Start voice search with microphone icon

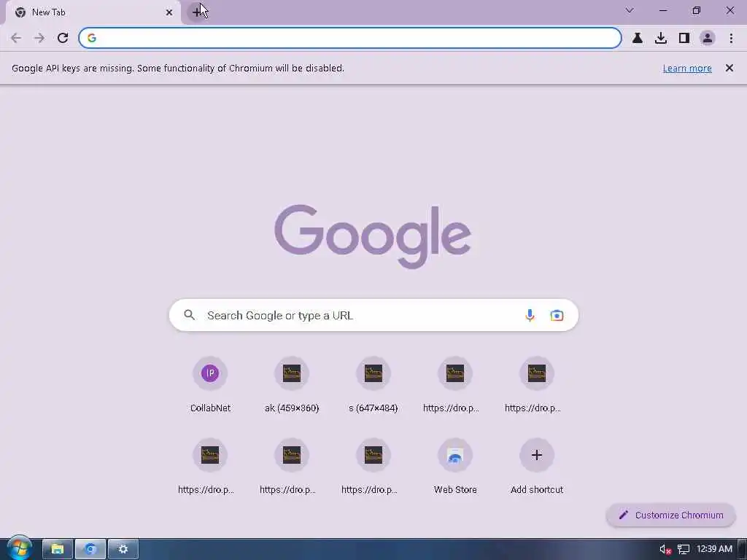click(530, 315)
